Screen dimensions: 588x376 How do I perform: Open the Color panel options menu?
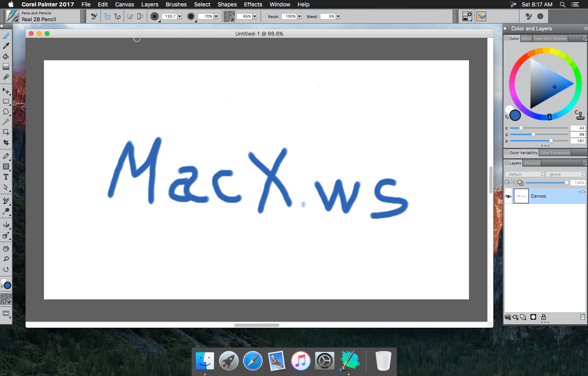pyautogui.click(x=584, y=38)
